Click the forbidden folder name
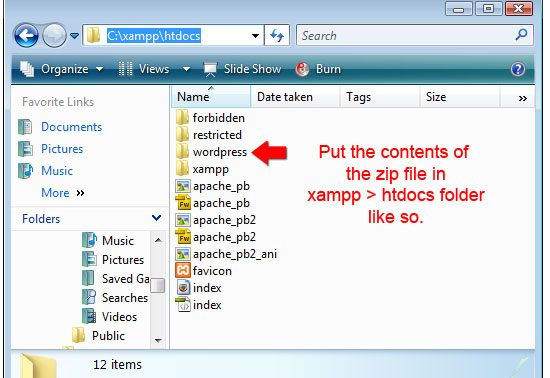The image size is (550, 378). (x=219, y=118)
